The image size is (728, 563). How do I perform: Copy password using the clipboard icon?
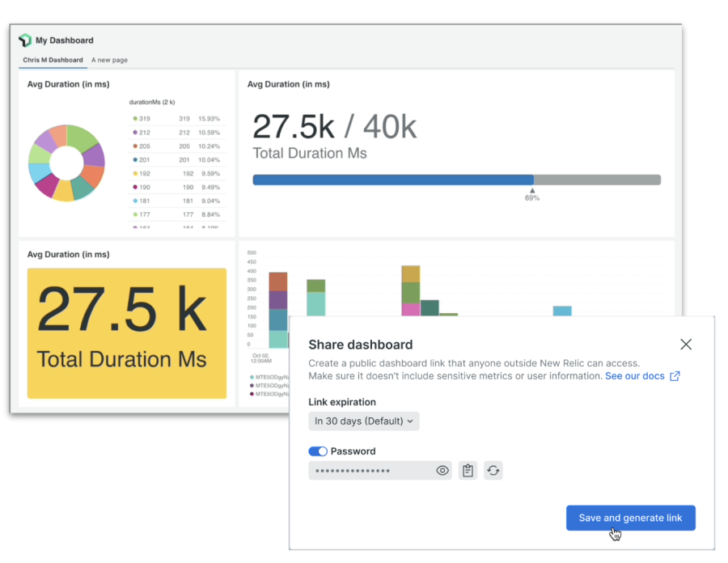[x=468, y=471]
